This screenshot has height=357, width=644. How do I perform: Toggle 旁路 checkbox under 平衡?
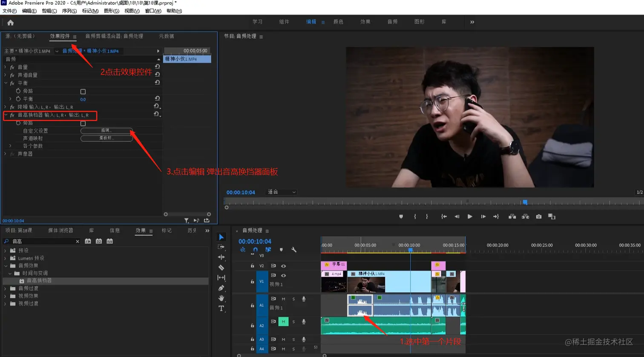83,92
